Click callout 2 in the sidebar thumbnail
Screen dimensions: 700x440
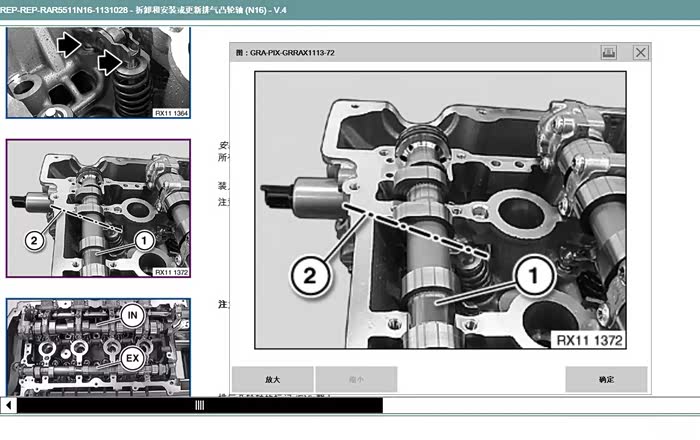pyautogui.click(x=33, y=240)
